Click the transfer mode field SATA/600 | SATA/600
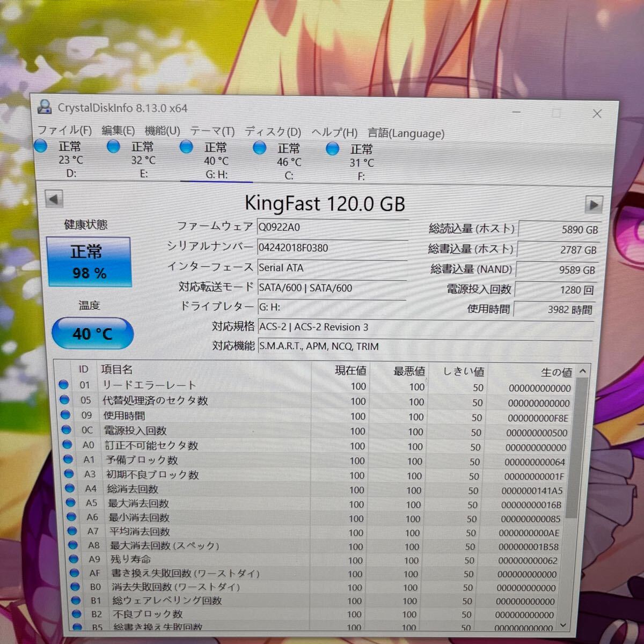This screenshot has width=644, height=644. coord(332,288)
